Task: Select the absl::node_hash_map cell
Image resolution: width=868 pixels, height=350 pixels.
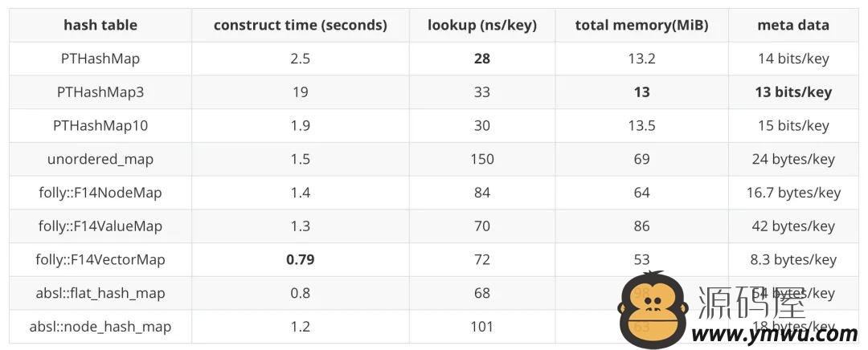Action: tap(100, 326)
